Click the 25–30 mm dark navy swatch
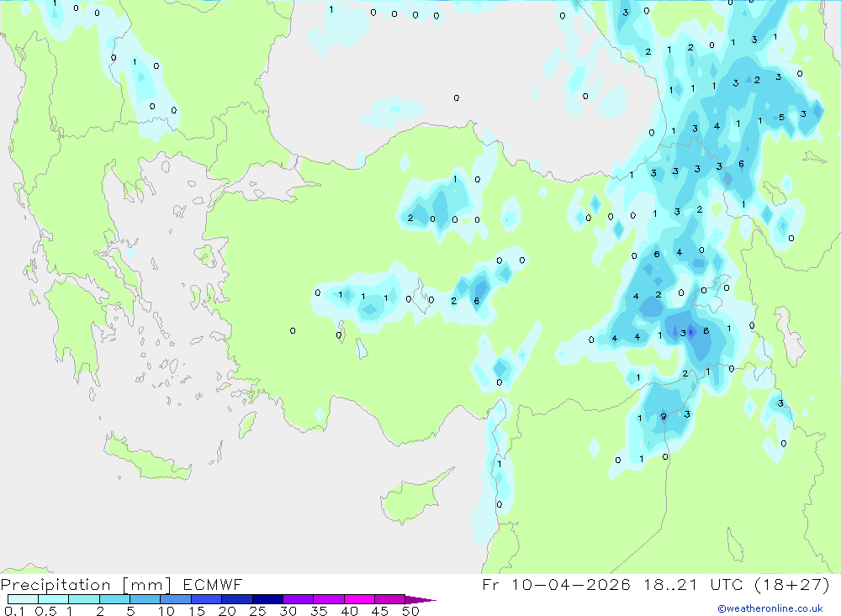Image resolution: width=841 pixels, height=616 pixels. 267,599
